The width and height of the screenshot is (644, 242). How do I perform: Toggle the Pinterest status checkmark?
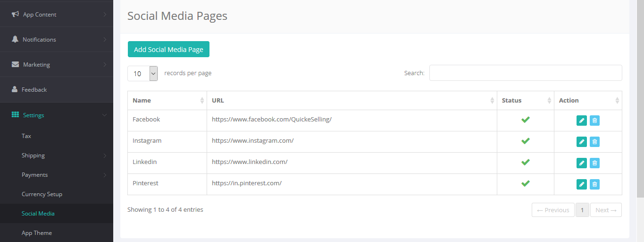525,183
